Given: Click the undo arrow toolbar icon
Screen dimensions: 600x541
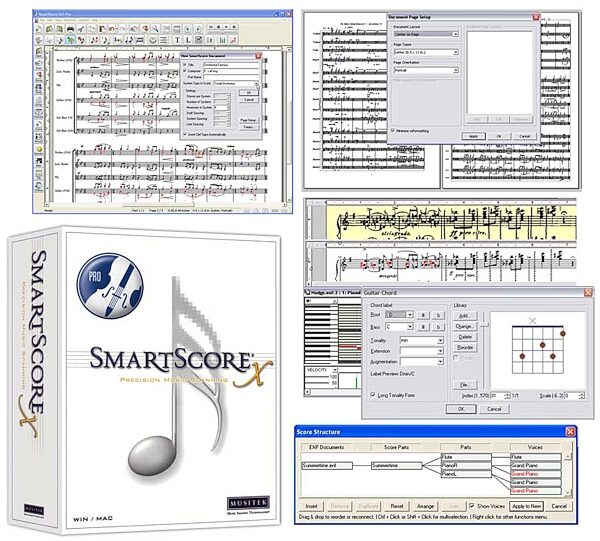Looking at the screenshot, I should tap(111, 29).
